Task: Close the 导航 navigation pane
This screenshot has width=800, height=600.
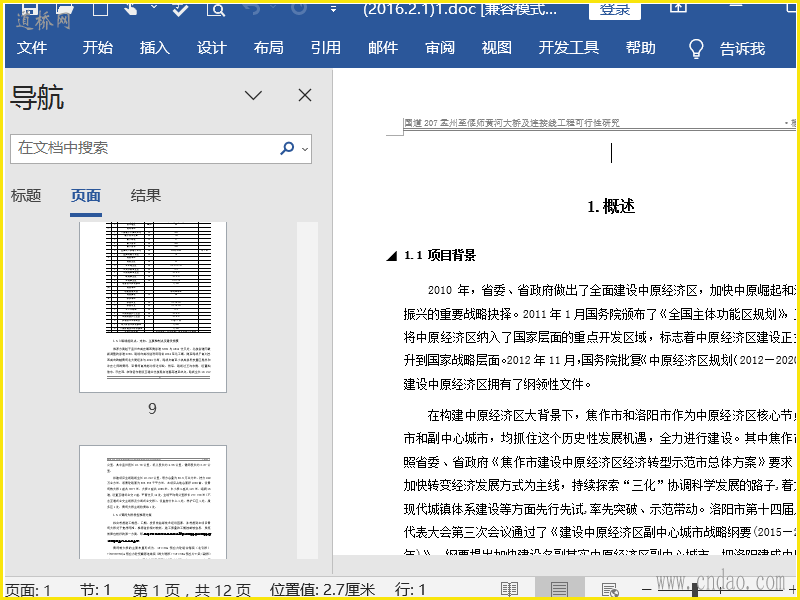Action: 305,95
